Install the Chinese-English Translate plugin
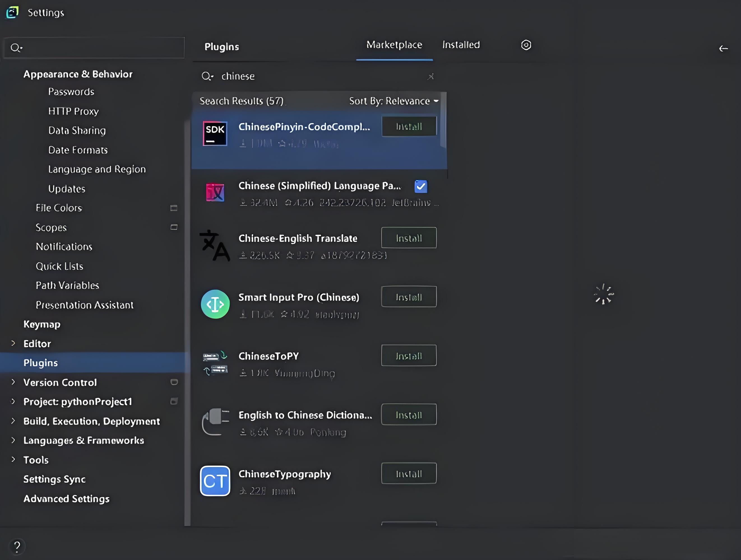 coord(409,238)
